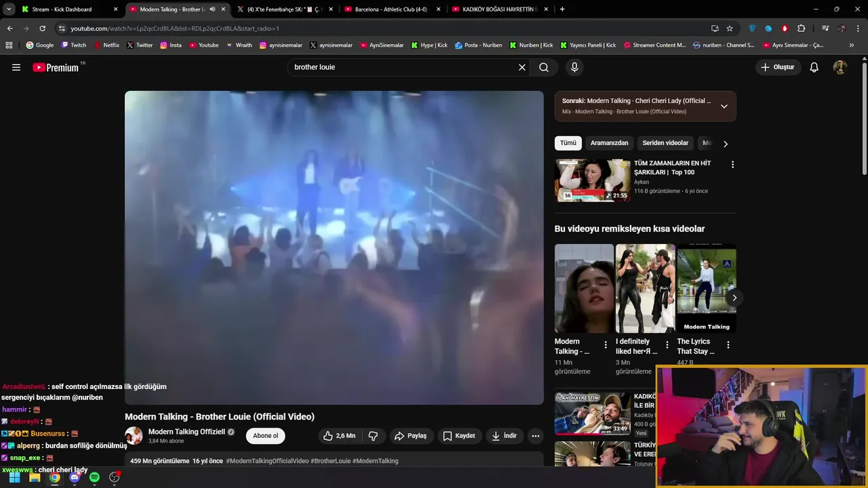The height and width of the screenshot is (488, 868).
Task: Select the Aramanızdan filter chip
Action: pyautogui.click(x=609, y=143)
